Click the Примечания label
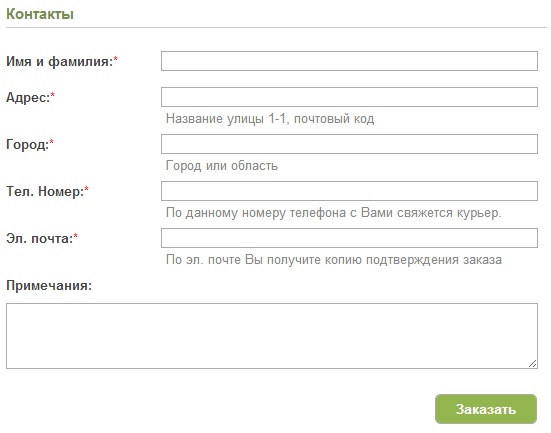Image resolution: width=551 pixels, height=433 pixels. 49,285
